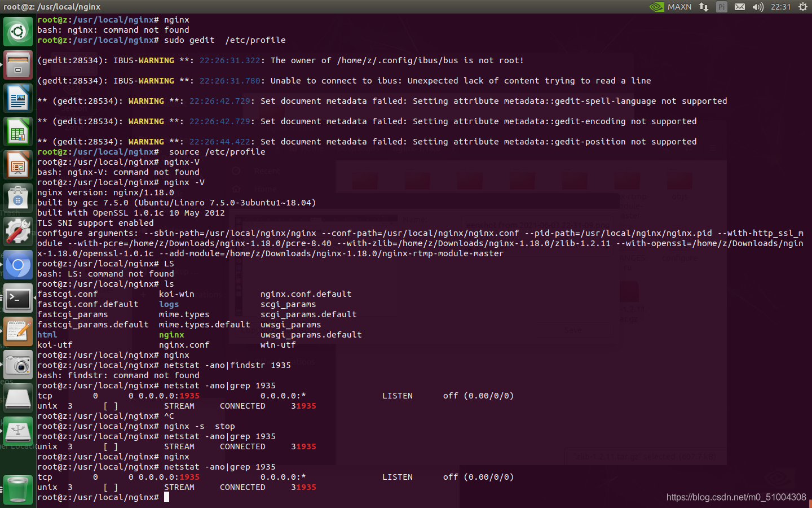The width and height of the screenshot is (812, 508).
Task: Open the Files manager from the dock
Action: (x=18, y=65)
